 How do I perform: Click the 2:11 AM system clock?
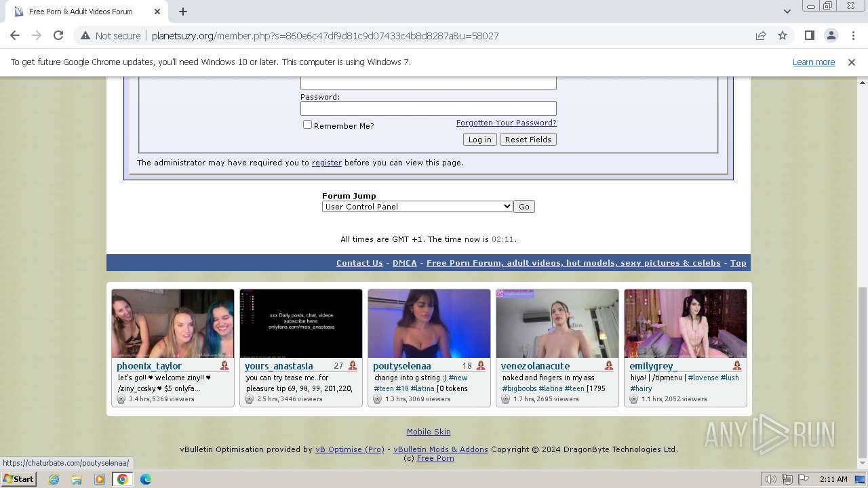833,479
